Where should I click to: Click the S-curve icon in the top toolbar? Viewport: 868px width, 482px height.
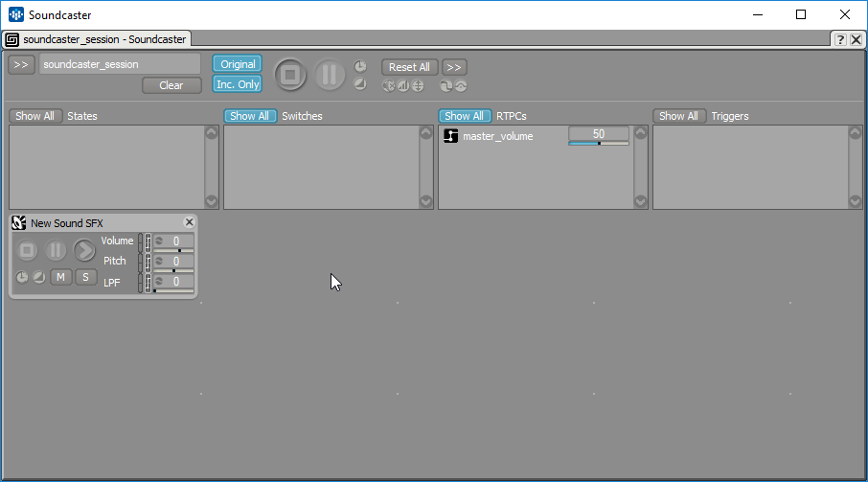coord(446,86)
